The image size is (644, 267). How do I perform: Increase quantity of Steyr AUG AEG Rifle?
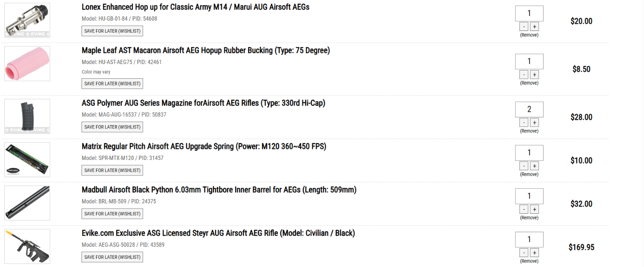point(534,253)
